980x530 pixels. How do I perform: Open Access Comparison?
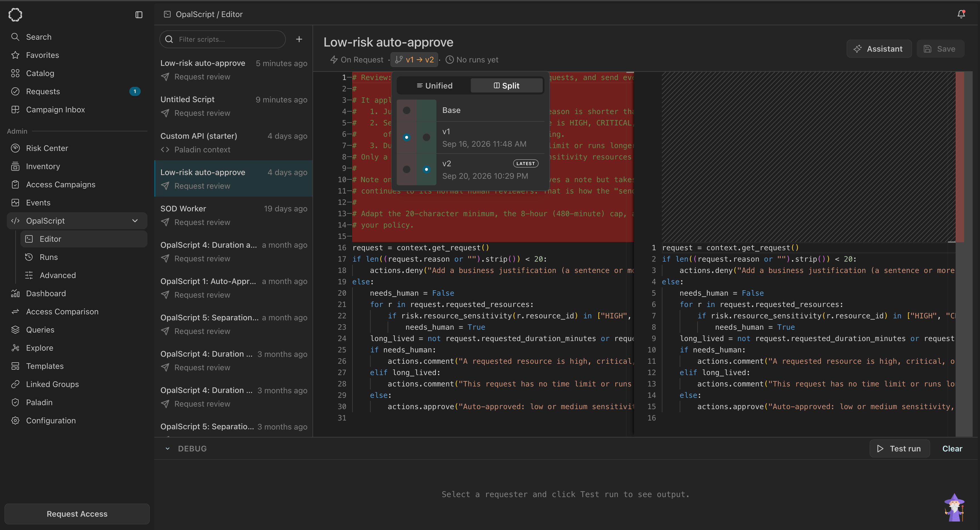pos(77,312)
